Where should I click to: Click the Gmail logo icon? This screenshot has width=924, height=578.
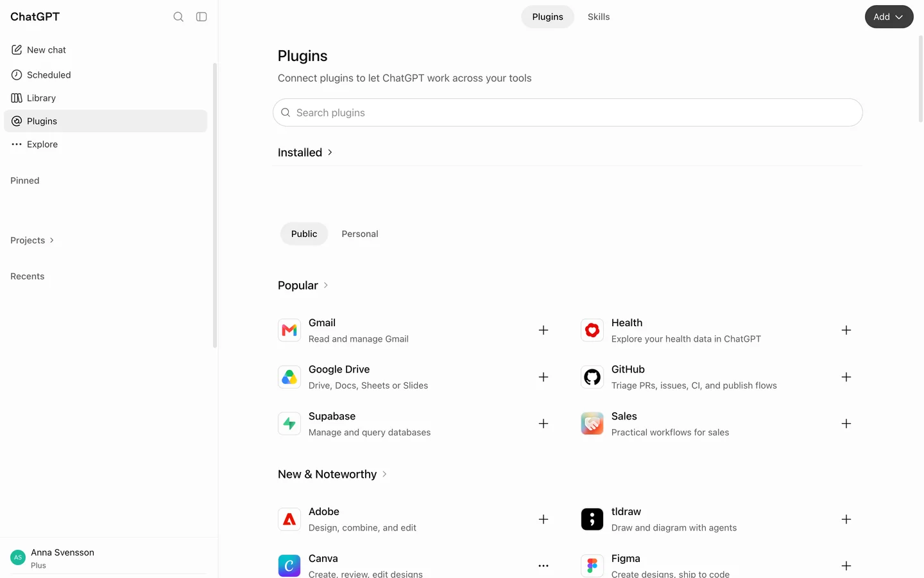[289, 330]
